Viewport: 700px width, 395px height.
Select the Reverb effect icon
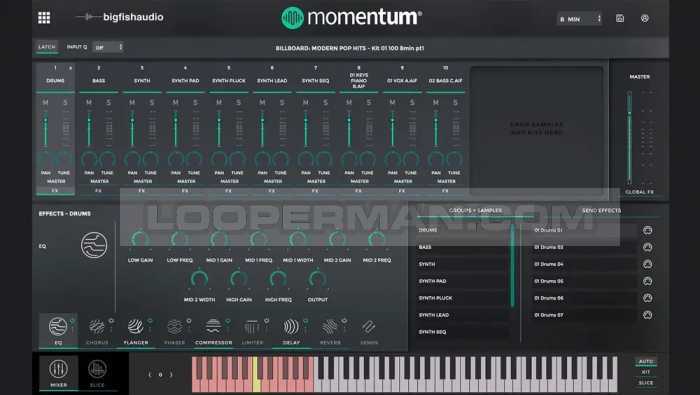330,327
